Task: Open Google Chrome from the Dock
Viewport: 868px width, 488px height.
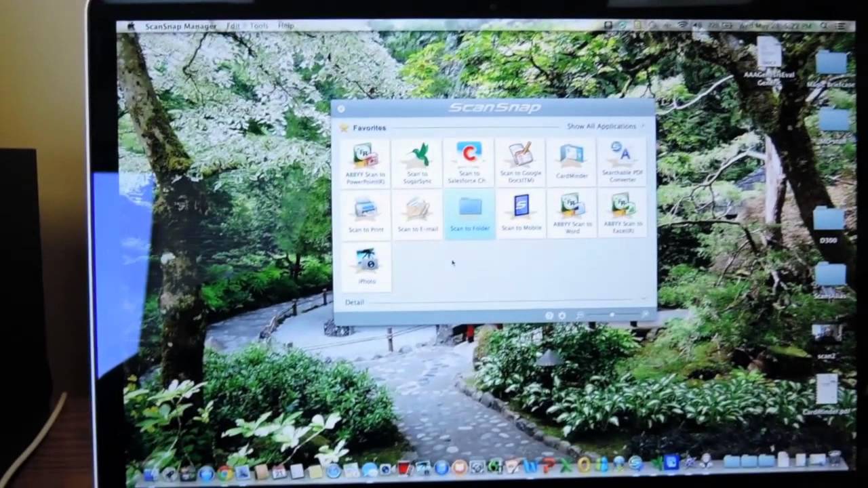Action: tap(224, 472)
